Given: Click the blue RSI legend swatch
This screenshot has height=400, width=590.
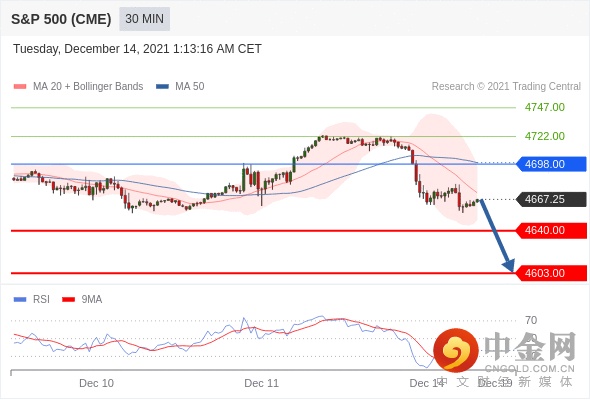Looking at the screenshot, I should [20, 300].
